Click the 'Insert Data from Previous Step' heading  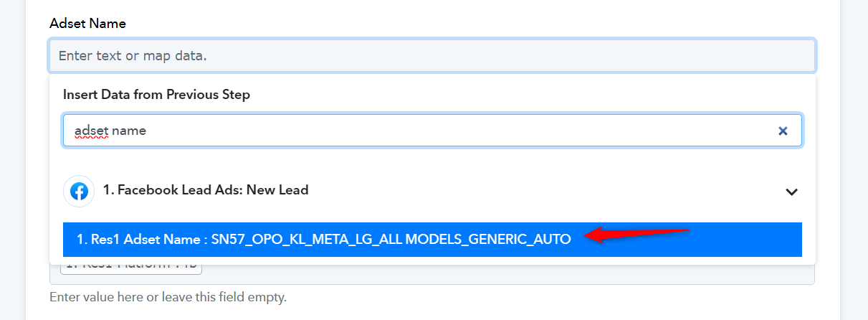point(156,94)
